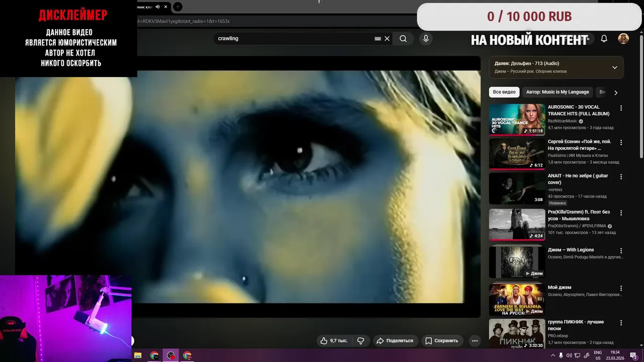Share the video with Поделиться
Screen dimensions: 644x362
pyautogui.click(x=395, y=340)
